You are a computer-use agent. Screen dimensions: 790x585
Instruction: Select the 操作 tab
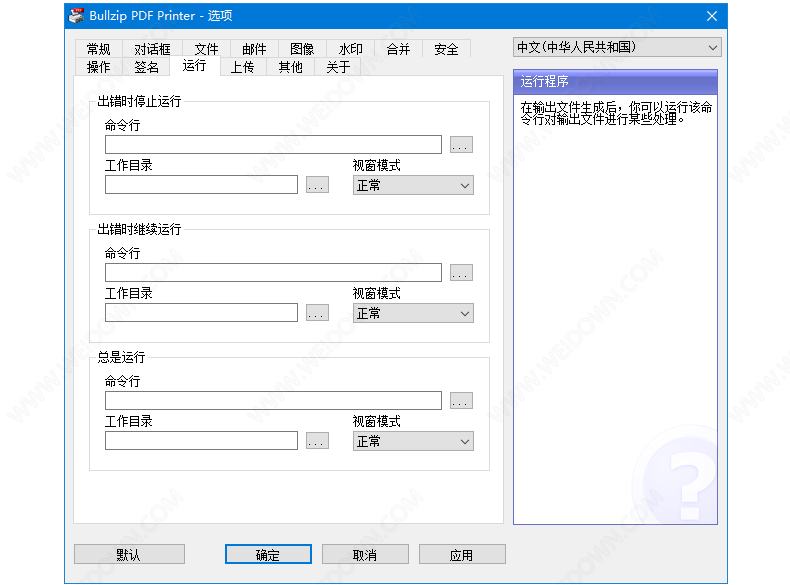(98, 67)
